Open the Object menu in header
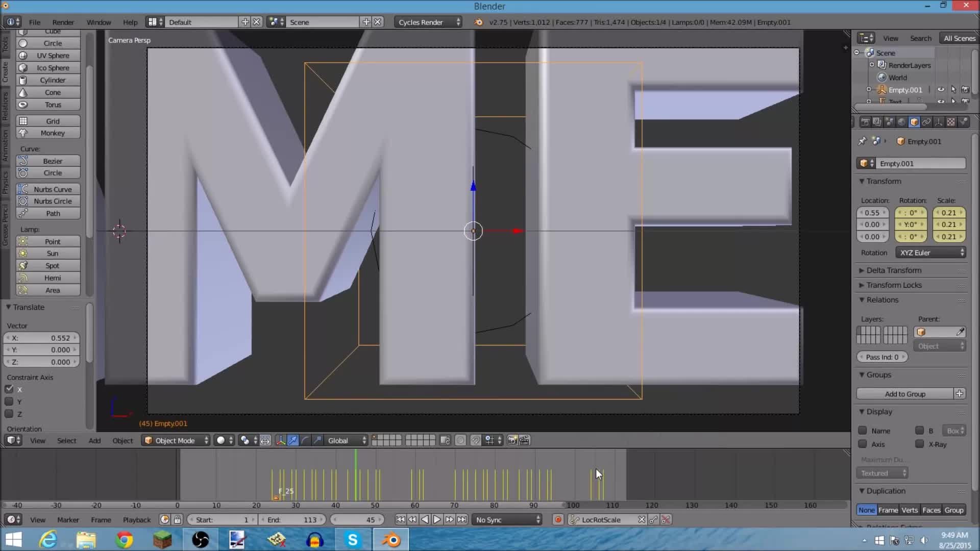 122,440
